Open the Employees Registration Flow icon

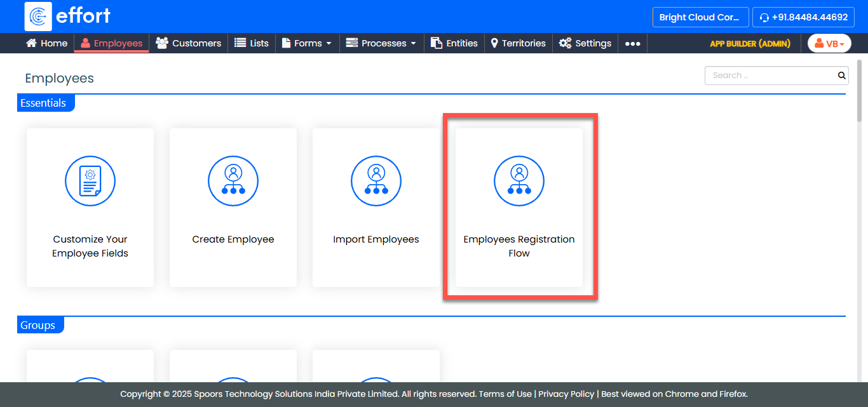[519, 181]
